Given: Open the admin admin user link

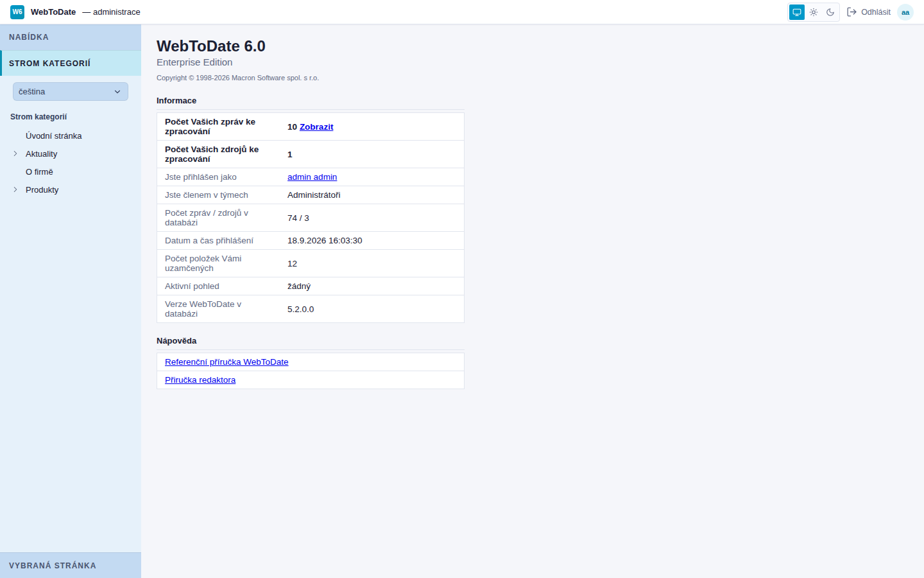Looking at the screenshot, I should (x=312, y=177).
